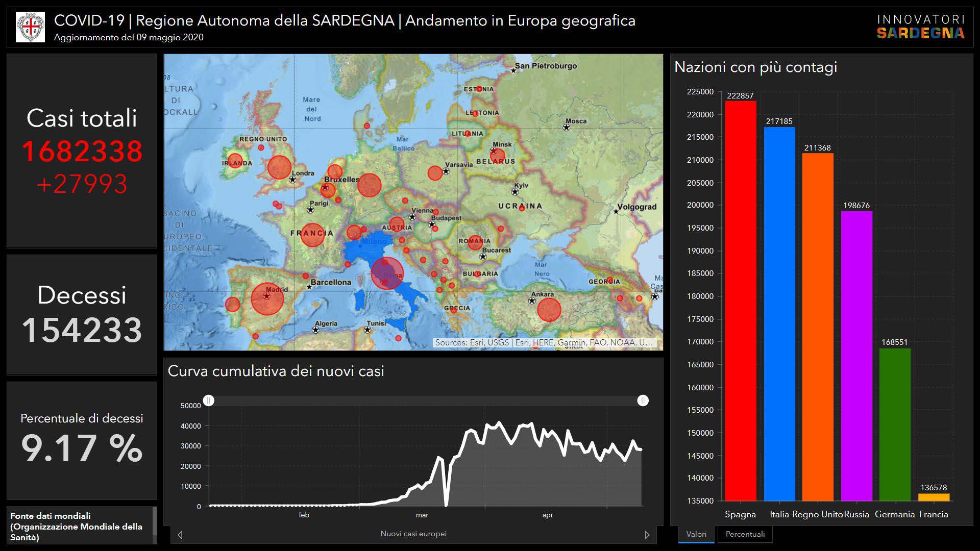Click the right time range slider handle

(x=643, y=400)
